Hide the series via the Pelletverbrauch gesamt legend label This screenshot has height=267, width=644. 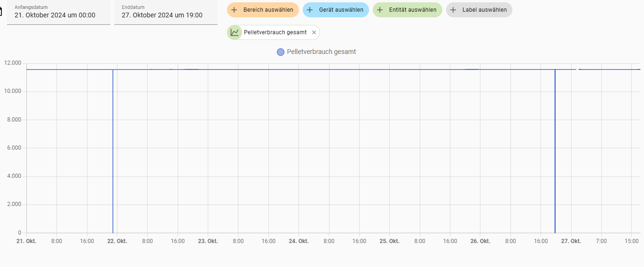(x=321, y=52)
